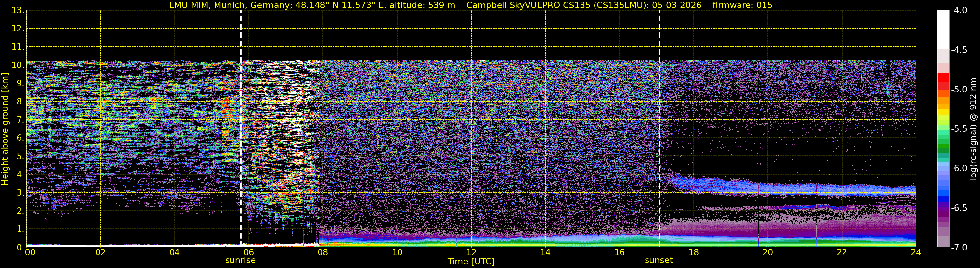Image resolution: width=980 pixels, height=268 pixels.
Task: Click the "16" time axis tick label
Action: (620, 252)
